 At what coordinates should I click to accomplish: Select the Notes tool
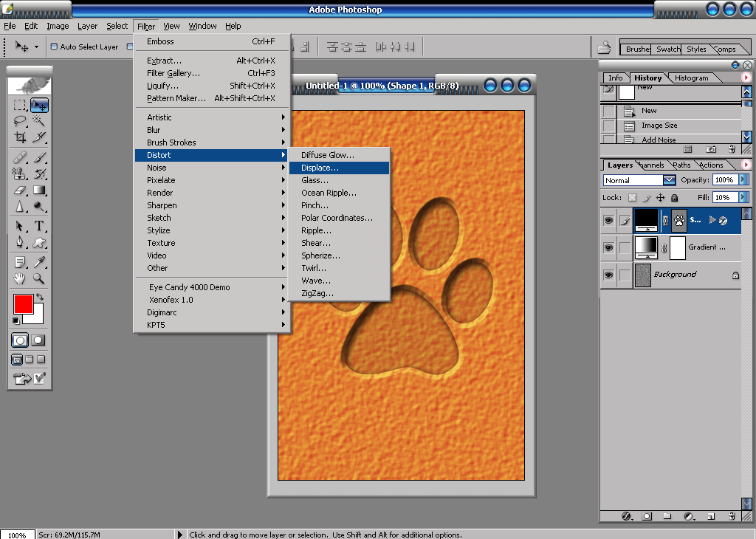20,262
